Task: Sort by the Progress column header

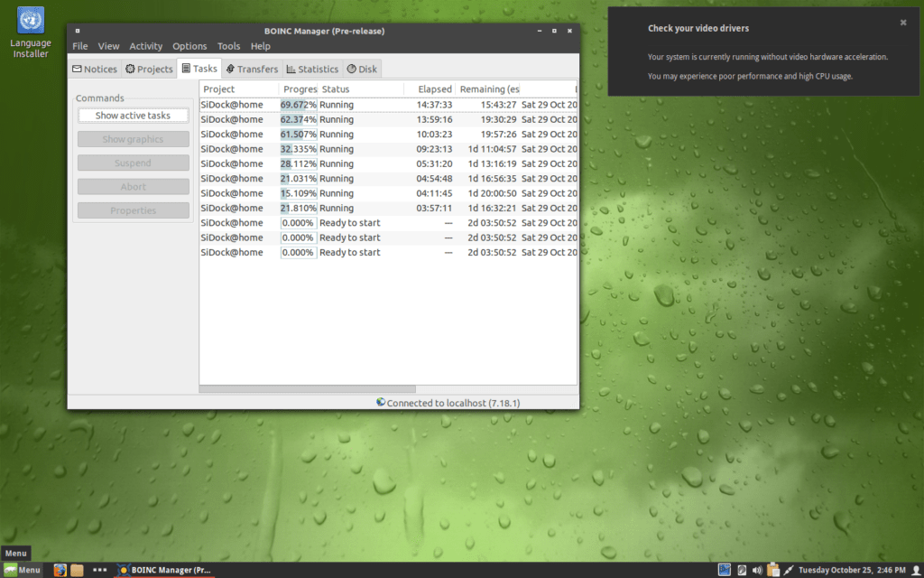Action: (298, 89)
